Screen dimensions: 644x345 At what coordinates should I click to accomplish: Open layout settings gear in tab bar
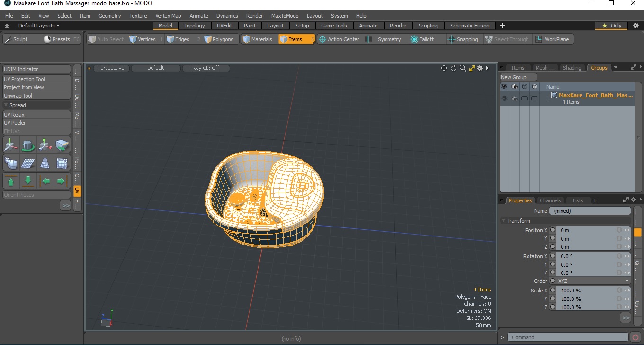point(636,26)
